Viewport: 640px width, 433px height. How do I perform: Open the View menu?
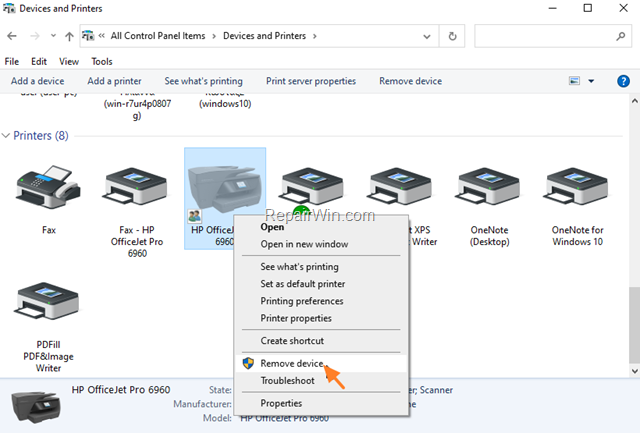(69, 61)
